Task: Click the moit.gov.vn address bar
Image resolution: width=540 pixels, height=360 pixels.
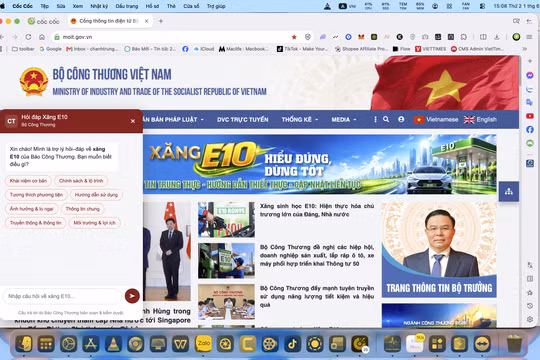Action: [172, 37]
